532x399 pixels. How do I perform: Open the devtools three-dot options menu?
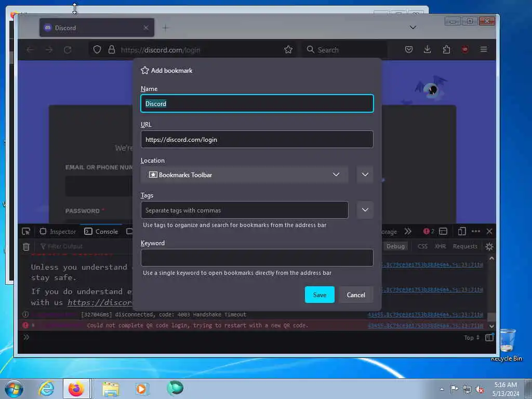pyautogui.click(x=476, y=231)
